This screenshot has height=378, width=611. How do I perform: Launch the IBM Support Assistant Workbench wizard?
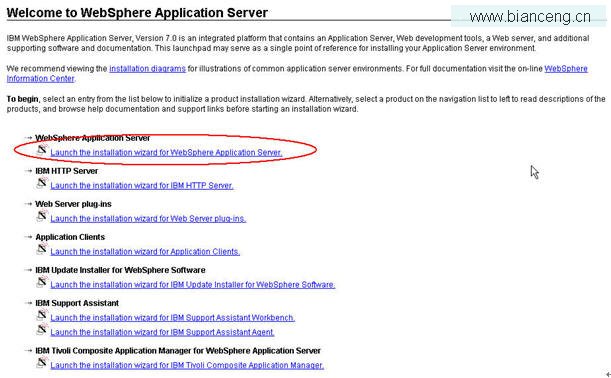[x=173, y=318]
